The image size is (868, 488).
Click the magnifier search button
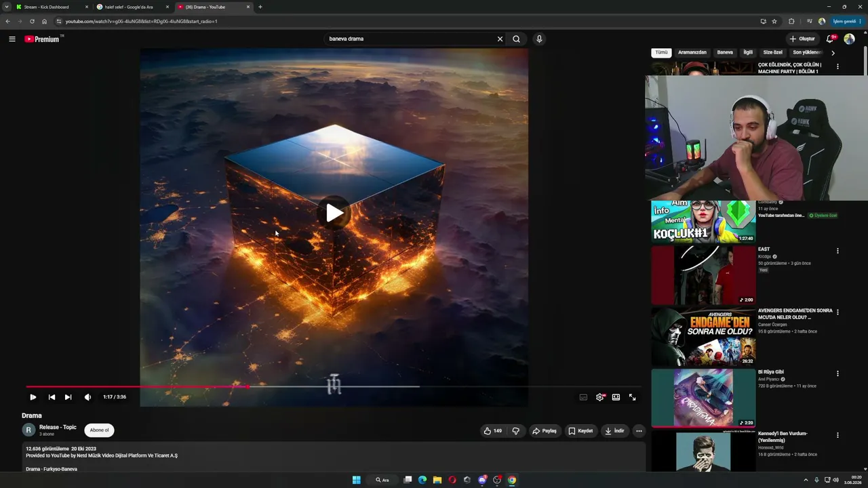pyautogui.click(x=517, y=39)
